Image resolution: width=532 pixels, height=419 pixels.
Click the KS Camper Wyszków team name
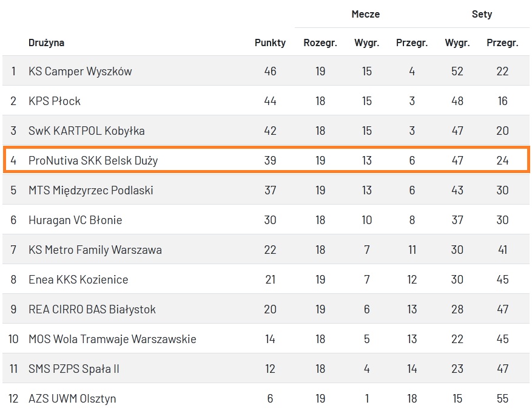click(x=80, y=71)
